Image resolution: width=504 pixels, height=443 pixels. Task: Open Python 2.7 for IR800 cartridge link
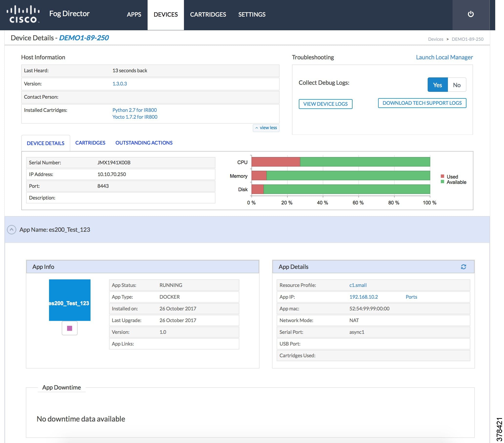click(x=135, y=110)
